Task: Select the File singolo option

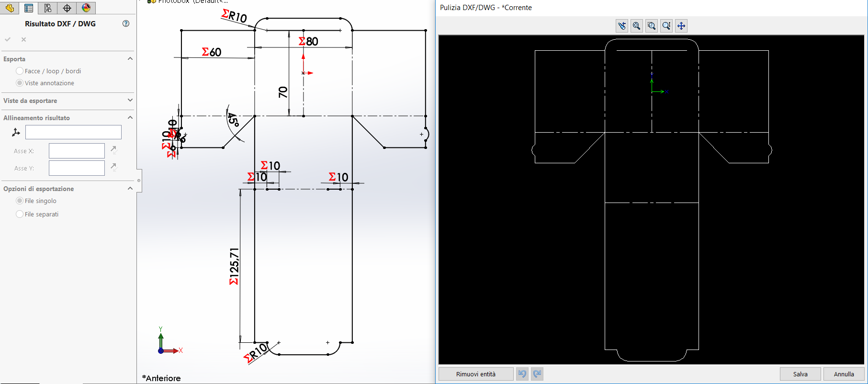Action: 20,201
